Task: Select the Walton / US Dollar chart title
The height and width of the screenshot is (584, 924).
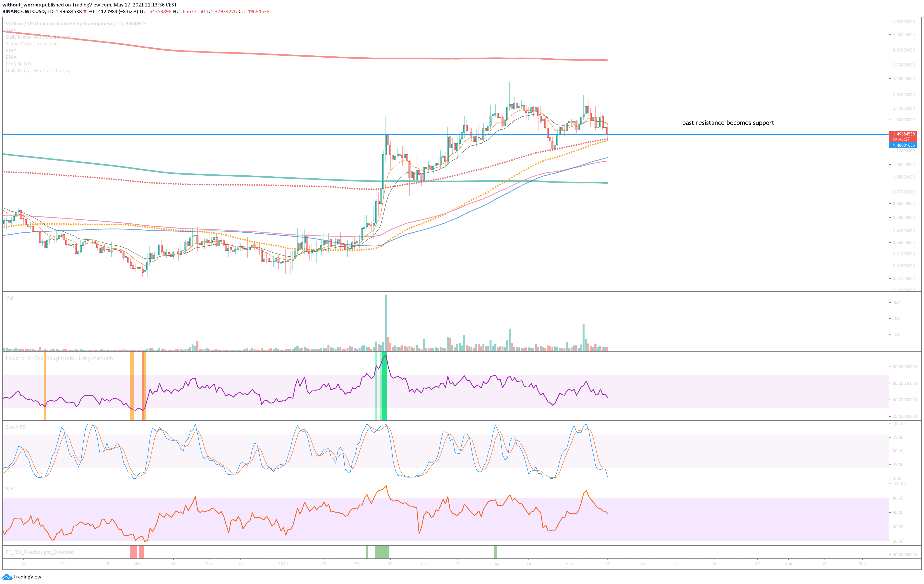Action: pos(76,23)
